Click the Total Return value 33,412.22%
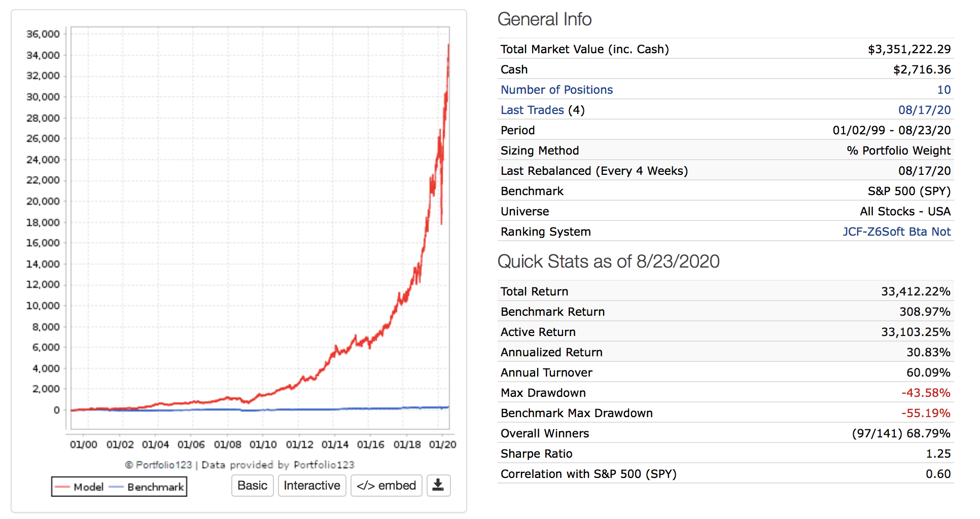This screenshot has width=980, height=519. (915, 291)
